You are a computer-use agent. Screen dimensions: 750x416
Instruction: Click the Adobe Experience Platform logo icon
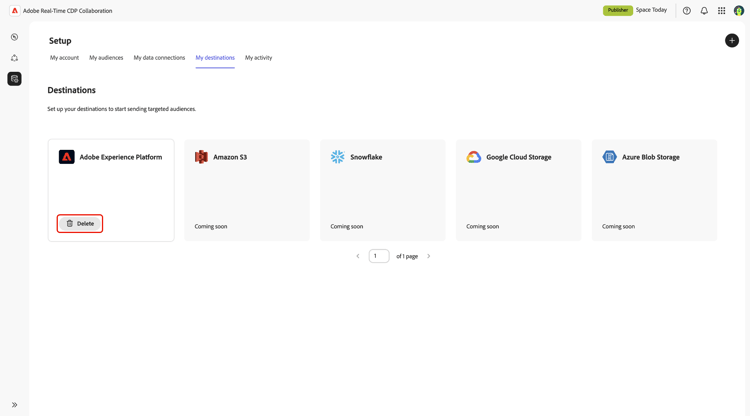pyautogui.click(x=66, y=157)
